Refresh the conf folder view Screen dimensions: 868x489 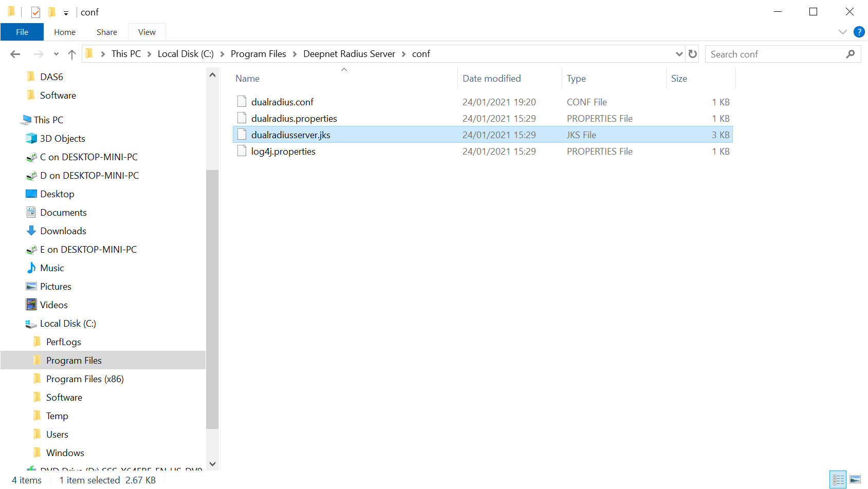pyautogui.click(x=693, y=54)
